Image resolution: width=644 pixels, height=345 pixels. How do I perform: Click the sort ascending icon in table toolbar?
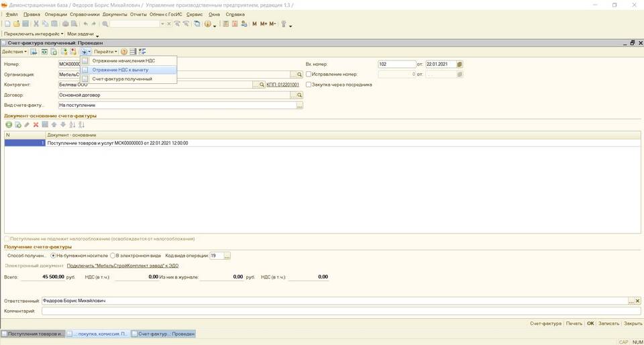click(72, 125)
